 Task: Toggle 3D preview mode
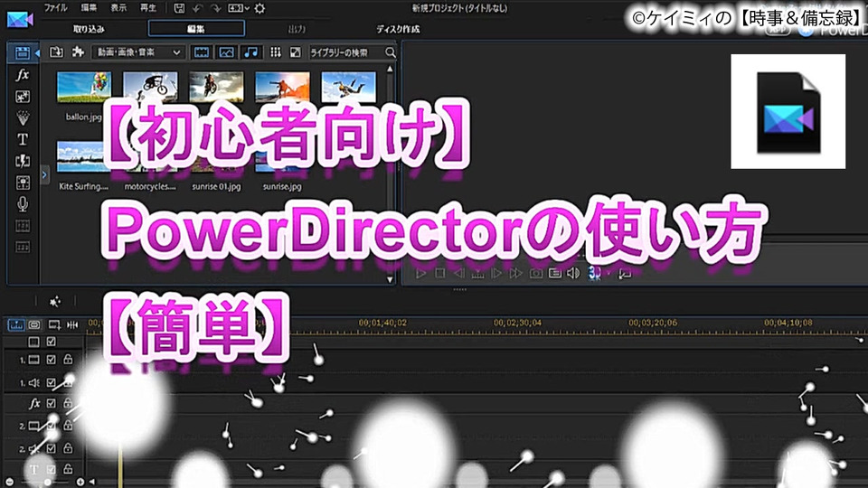(595, 273)
